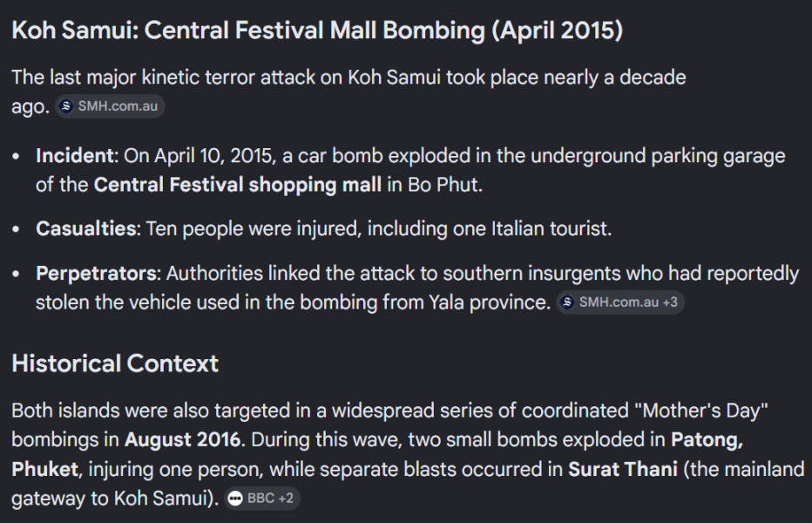Click the bullet point before "Perpetrators"
This screenshot has width=812, height=523.
pos(18,275)
